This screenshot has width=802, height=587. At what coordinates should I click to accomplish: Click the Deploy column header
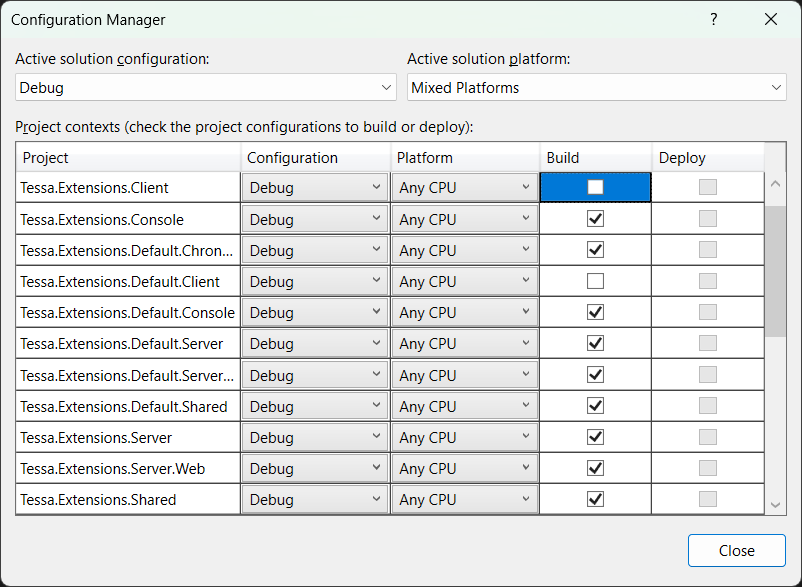pos(707,158)
